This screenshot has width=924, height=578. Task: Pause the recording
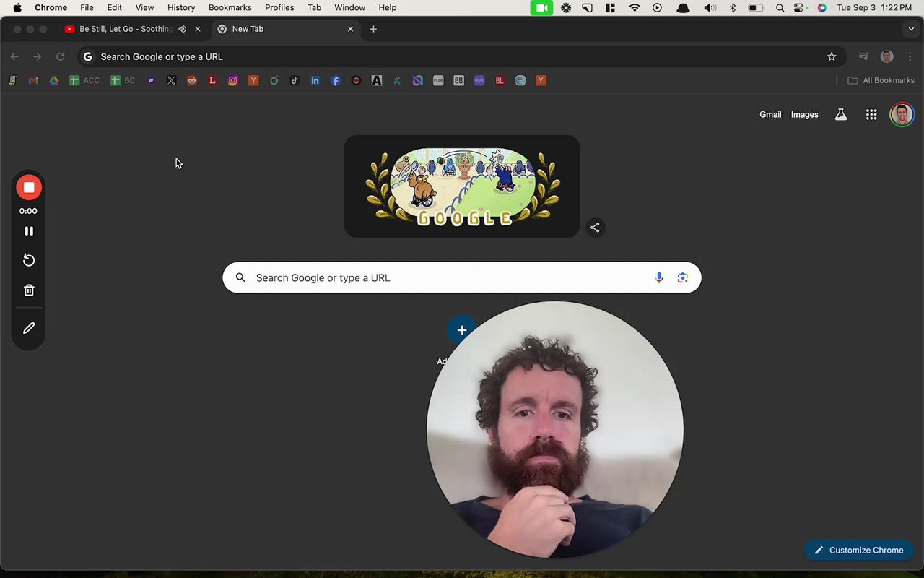pos(29,231)
